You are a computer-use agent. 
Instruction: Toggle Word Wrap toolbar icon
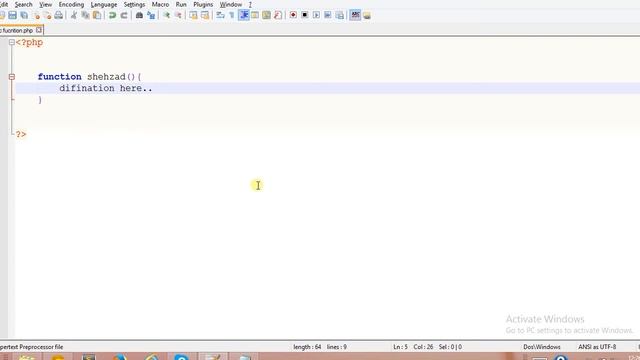pos(220,16)
